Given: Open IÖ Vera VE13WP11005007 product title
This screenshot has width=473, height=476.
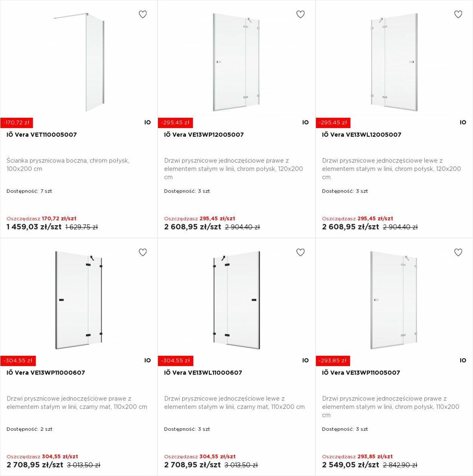Looking at the screenshot, I should click(x=361, y=373).
